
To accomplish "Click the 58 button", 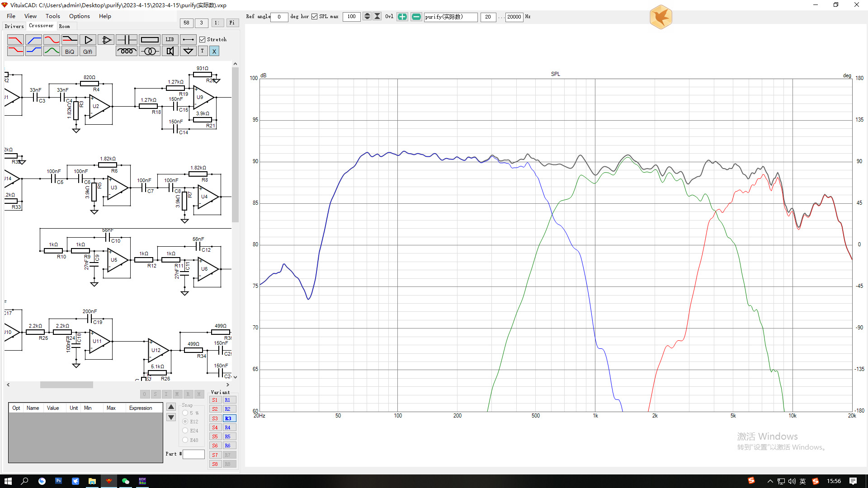I will pos(186,23).
